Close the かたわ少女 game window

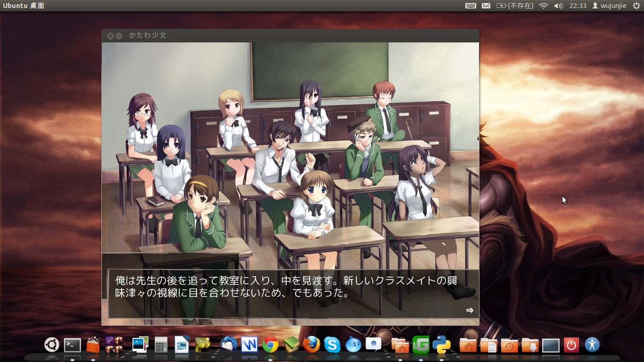(110, 36)
